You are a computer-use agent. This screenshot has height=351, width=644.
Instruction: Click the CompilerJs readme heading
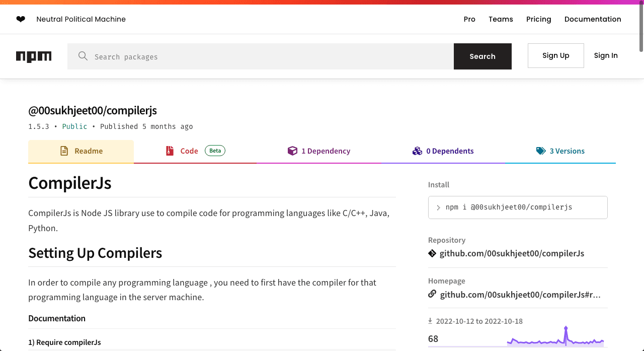point(70,183)
